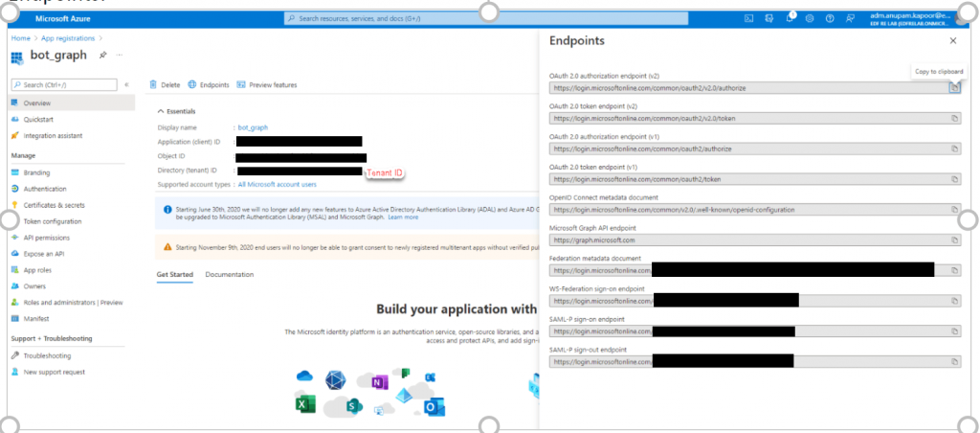980x433 pixels.
Task: Close the Endpoints panel
Action: click(x=953, y=40)
